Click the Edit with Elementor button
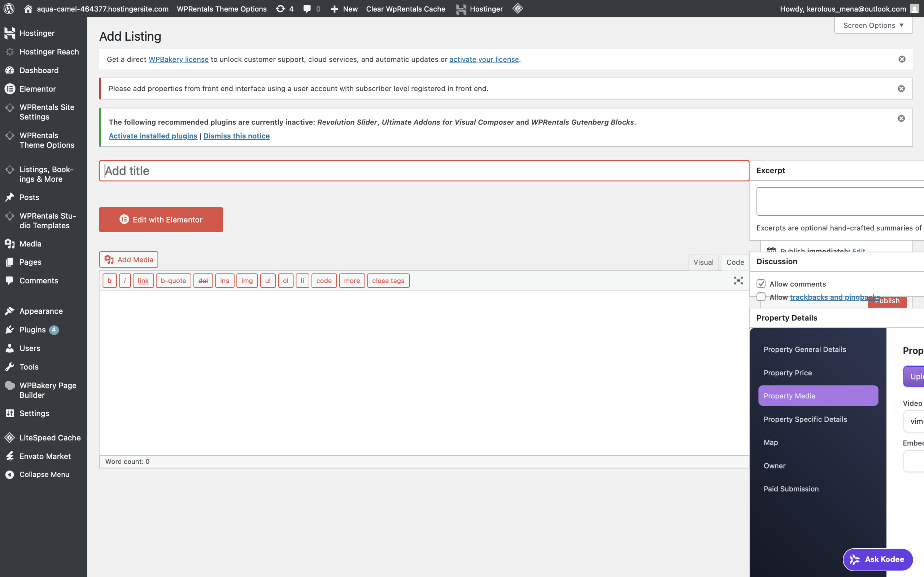The width and height of the screenshot is (924, 577). pyautogui.click(x=161, y=219)
